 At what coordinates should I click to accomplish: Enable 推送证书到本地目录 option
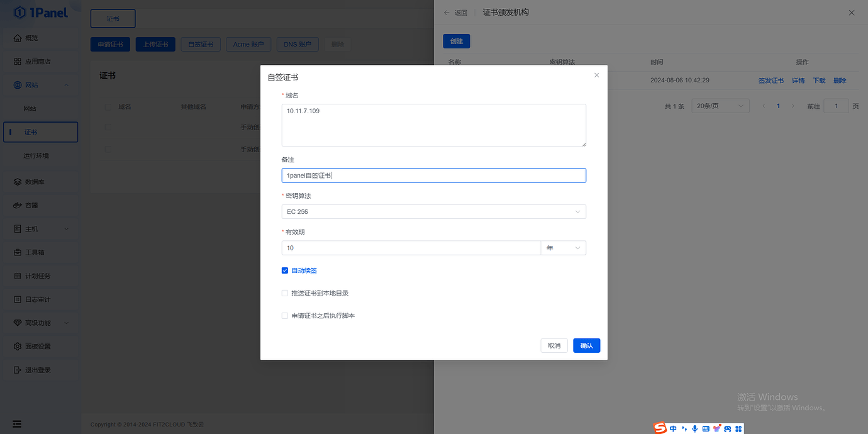pyautogui.click(x=285, y=292)
